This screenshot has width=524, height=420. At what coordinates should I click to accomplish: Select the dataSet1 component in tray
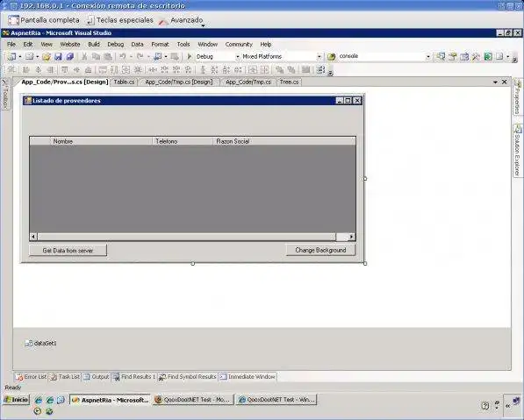click(x=40, y=343)
